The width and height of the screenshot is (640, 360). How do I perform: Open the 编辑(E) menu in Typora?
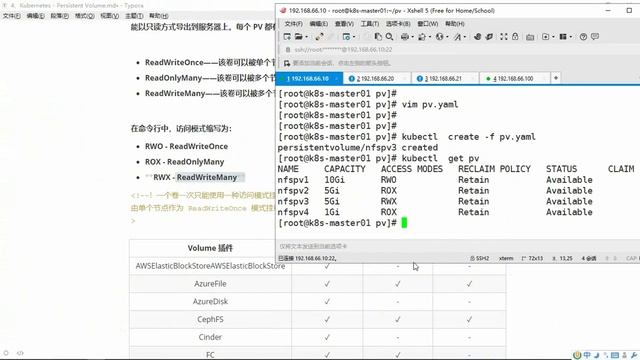(36, 16)
